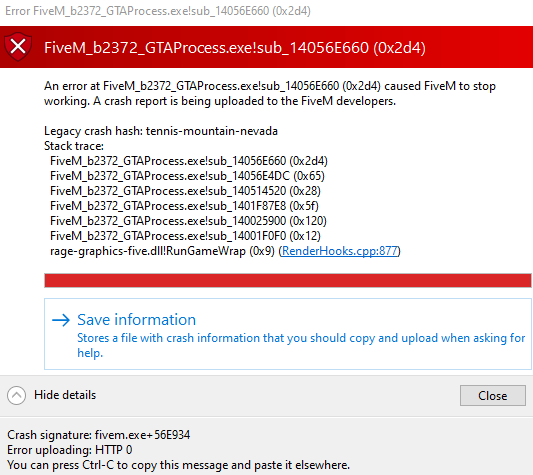Select the sub_14056E4DC stack trace line
Screen dimensions: 533x475
187,176
